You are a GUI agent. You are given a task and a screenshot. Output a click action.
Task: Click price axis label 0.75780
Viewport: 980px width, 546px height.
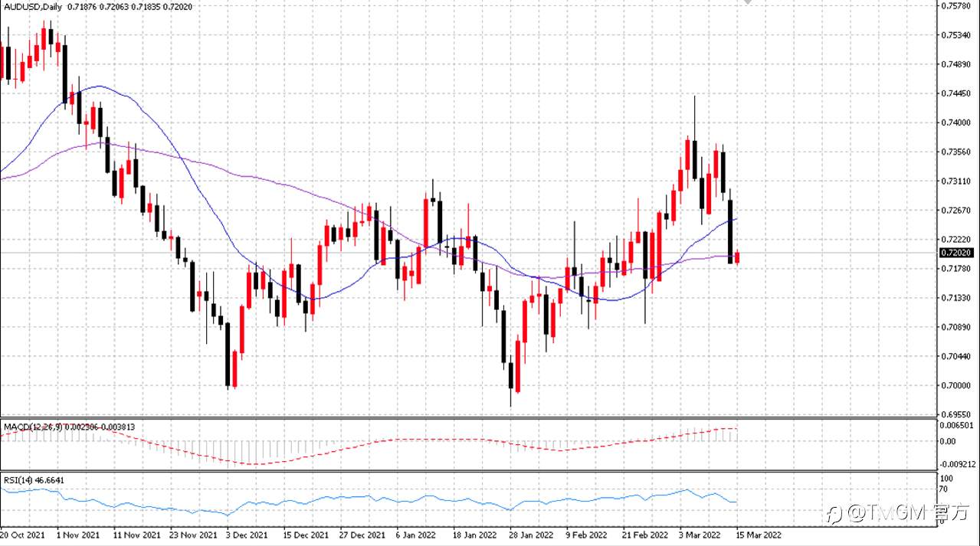coord(955,5)
